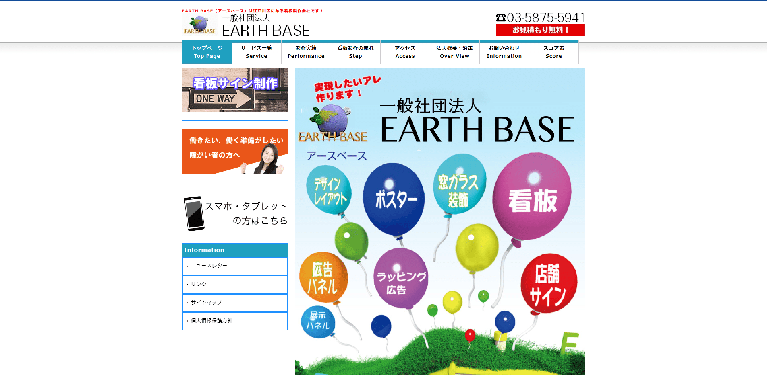Click the Earth Base globe logo in main banner

(333, 122)
